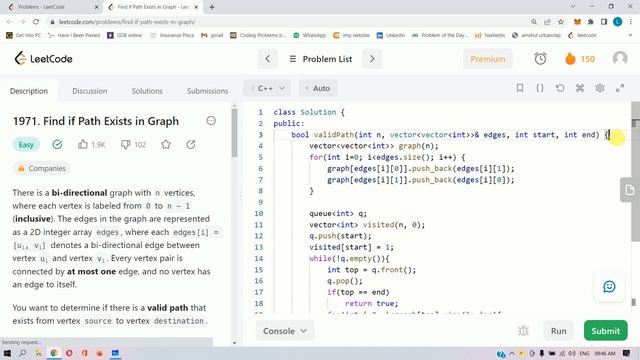
Task: Open the timer alarm clock icon
Action: pos(540,59)
